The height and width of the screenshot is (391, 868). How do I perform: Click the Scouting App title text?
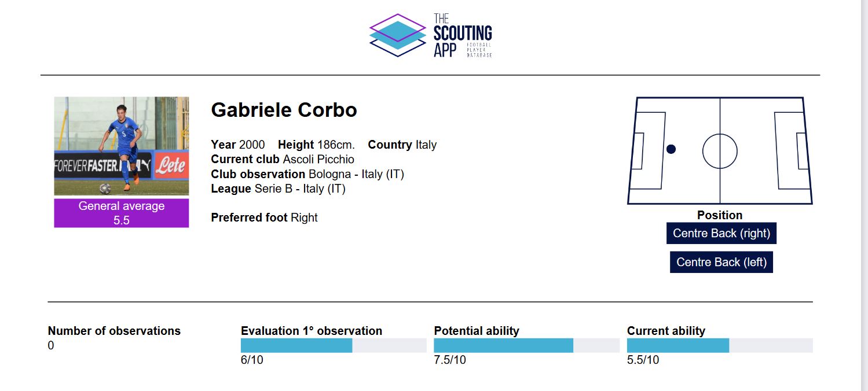pyautogui.click(x=463, y=36)
